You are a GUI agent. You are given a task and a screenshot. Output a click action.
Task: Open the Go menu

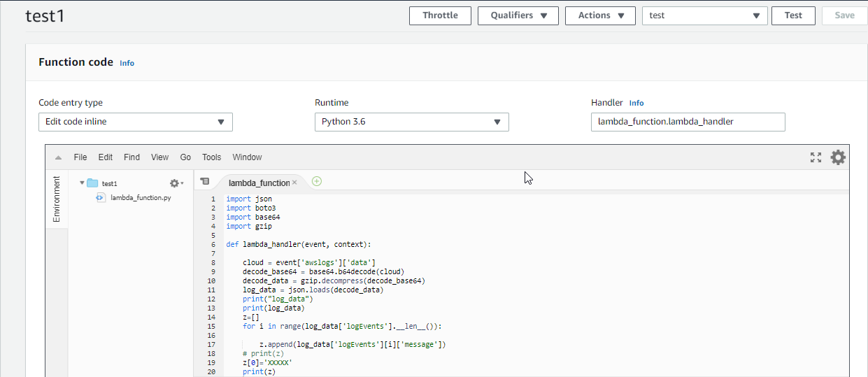[185, 157]
